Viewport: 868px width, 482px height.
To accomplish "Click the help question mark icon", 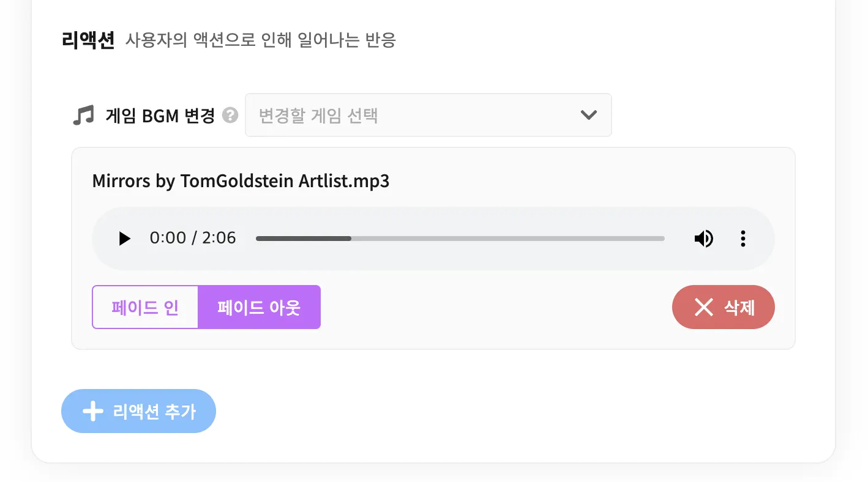I will click(x=230, y=115).
